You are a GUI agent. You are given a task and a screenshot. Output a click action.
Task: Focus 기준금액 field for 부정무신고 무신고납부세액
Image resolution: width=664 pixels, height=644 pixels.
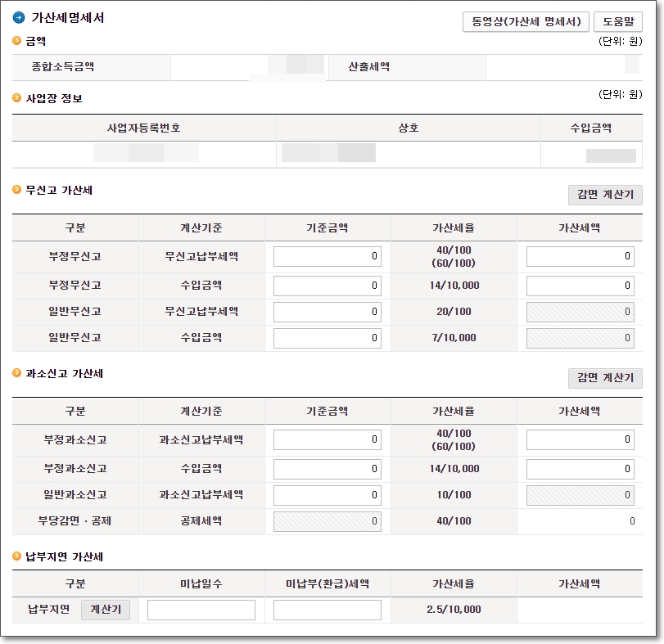point(327,256)
